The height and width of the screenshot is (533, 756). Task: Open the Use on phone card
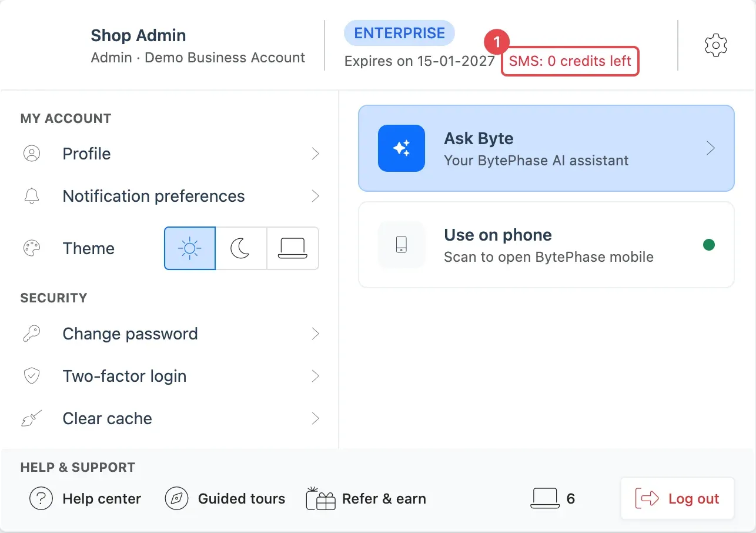546,245
